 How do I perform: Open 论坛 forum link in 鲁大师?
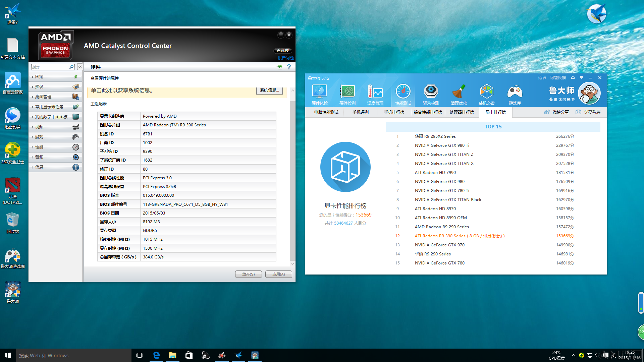(542, 78)
